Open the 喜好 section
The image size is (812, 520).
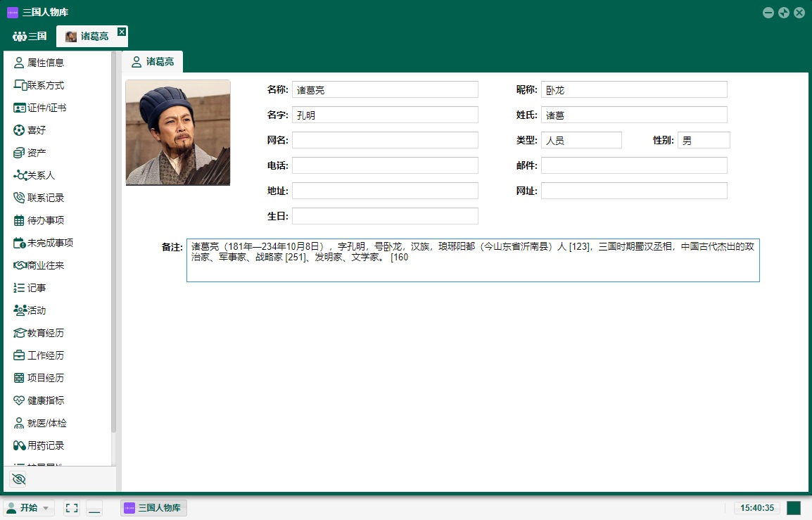tap(35, 130)
